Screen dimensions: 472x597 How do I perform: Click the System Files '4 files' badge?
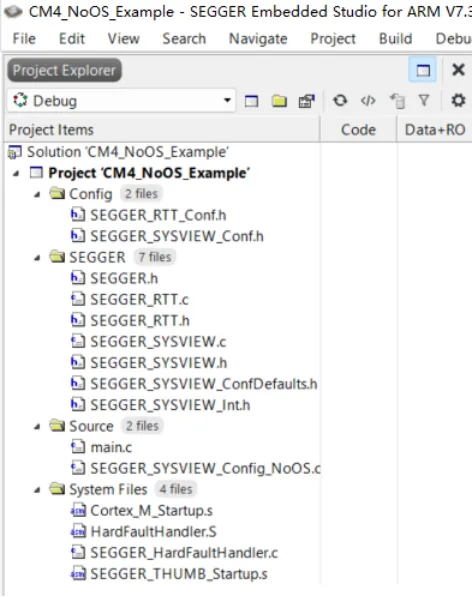click(x=176, y=489)
